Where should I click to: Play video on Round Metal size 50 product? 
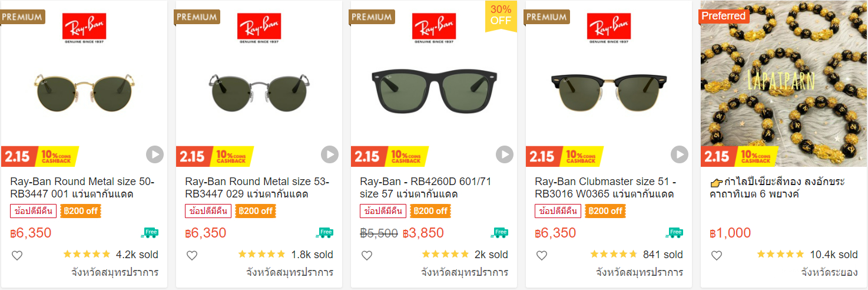pos(154,154)
